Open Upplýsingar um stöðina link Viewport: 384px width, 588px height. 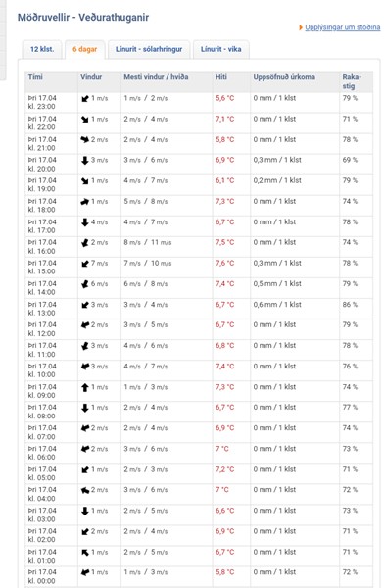(x=343, y=27)
